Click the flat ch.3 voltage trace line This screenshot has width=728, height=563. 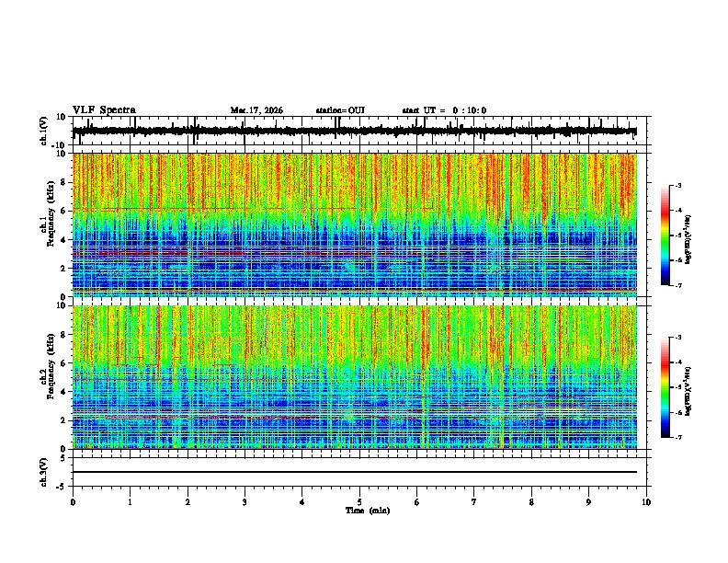tap(355, 472)
